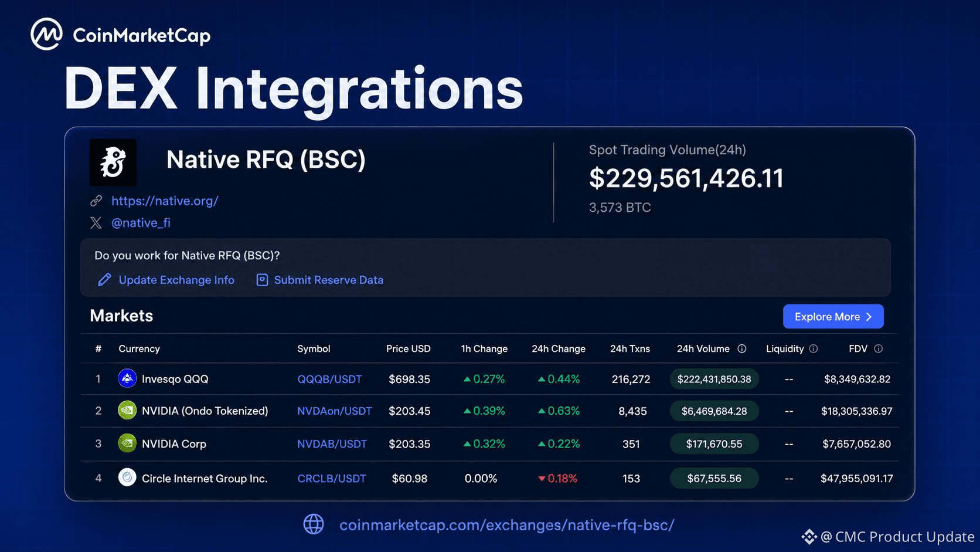Click the pencil icon for Update Exchange Info
Screen dimensions: 980x552
pyautogui.click(x=104, y=280)
